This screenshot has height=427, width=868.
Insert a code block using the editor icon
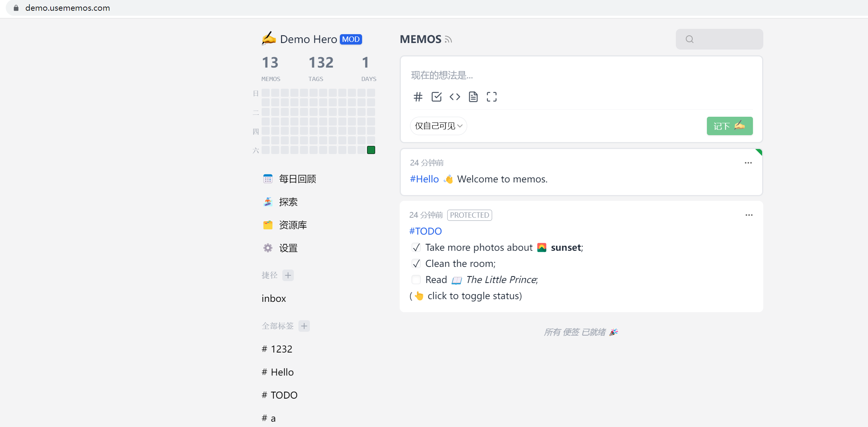455,97
